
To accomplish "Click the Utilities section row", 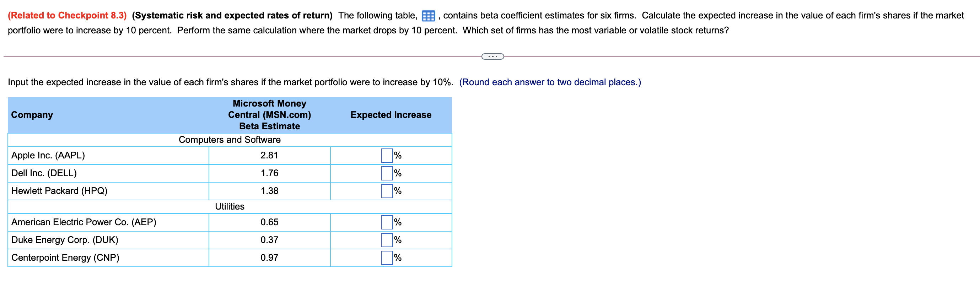I will 230,206.
